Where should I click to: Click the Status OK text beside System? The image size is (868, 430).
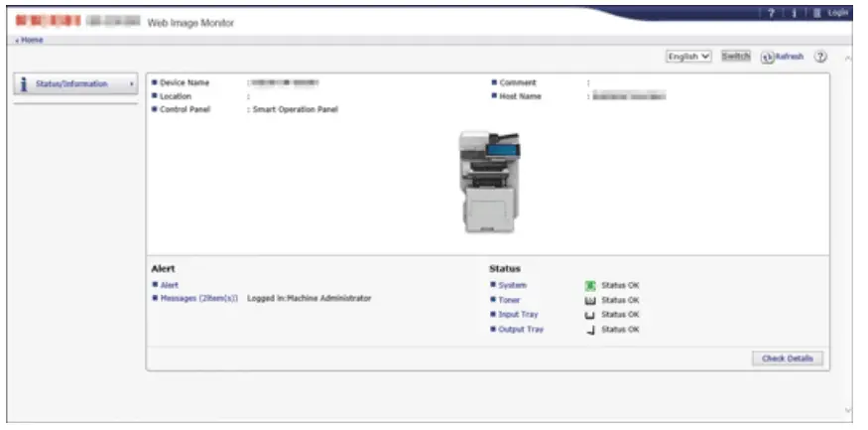coord(621,285)
